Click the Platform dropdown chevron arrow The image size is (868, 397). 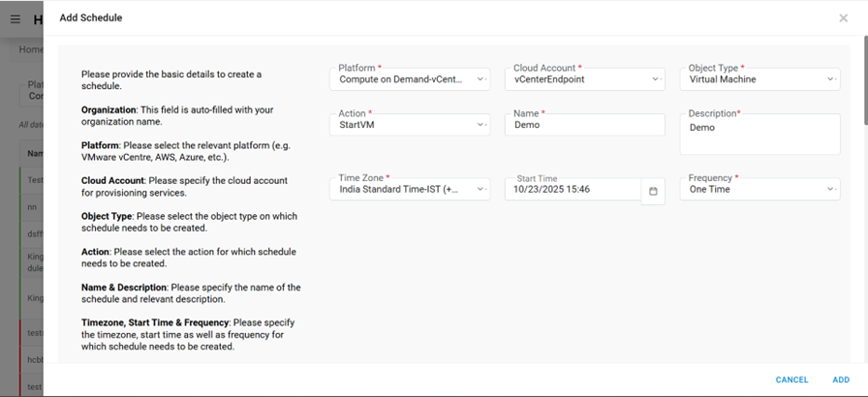[x=482, y=79]
